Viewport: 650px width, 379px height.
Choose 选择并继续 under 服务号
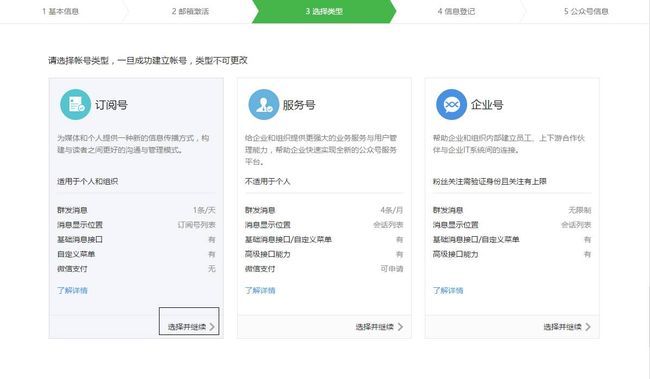coord(379,327)
